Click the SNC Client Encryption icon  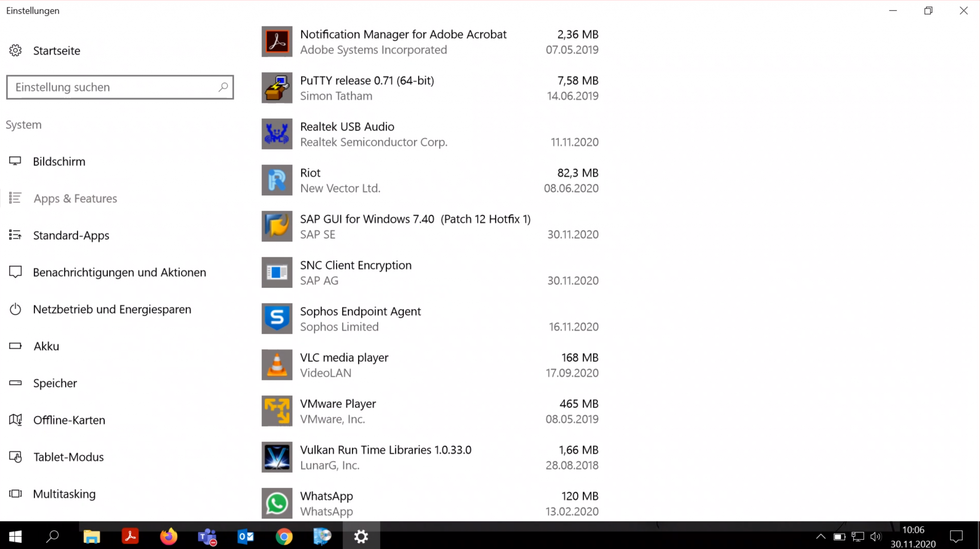(277, 272)
